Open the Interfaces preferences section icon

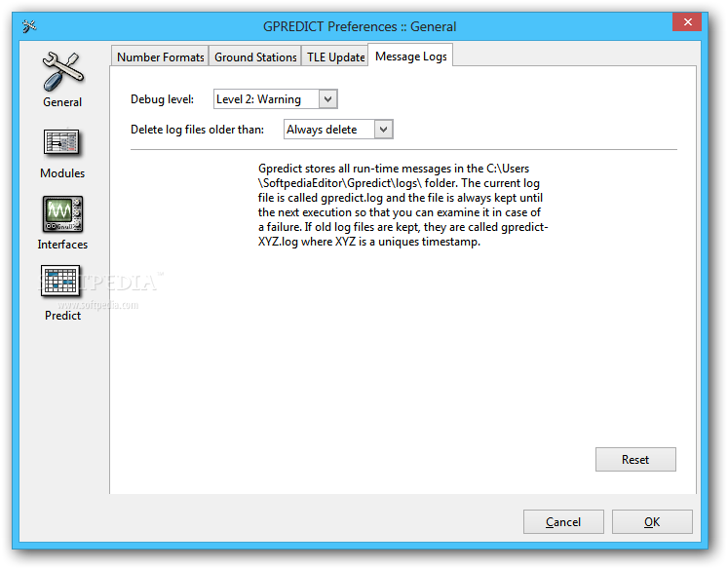tap(62, 214)
